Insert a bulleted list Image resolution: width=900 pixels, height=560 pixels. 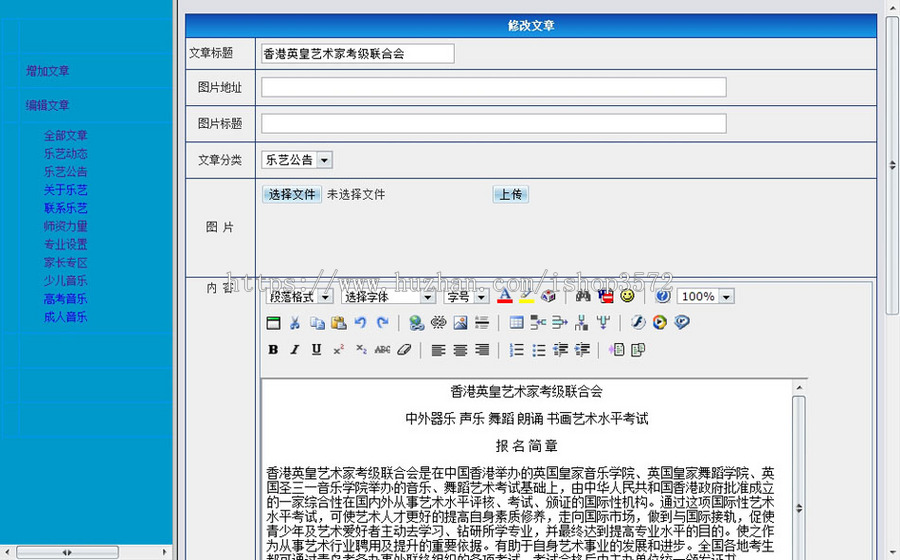(x=538, y=350)
